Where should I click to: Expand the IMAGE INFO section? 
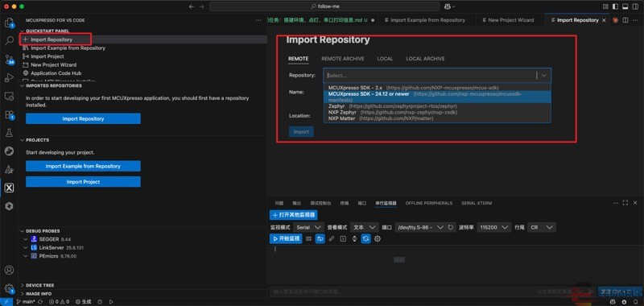click(35, 294)
